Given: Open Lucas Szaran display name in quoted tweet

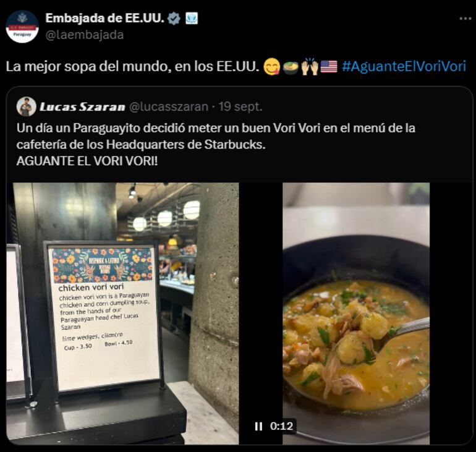Looking at the screenshot, I should [x=82, y=107].
